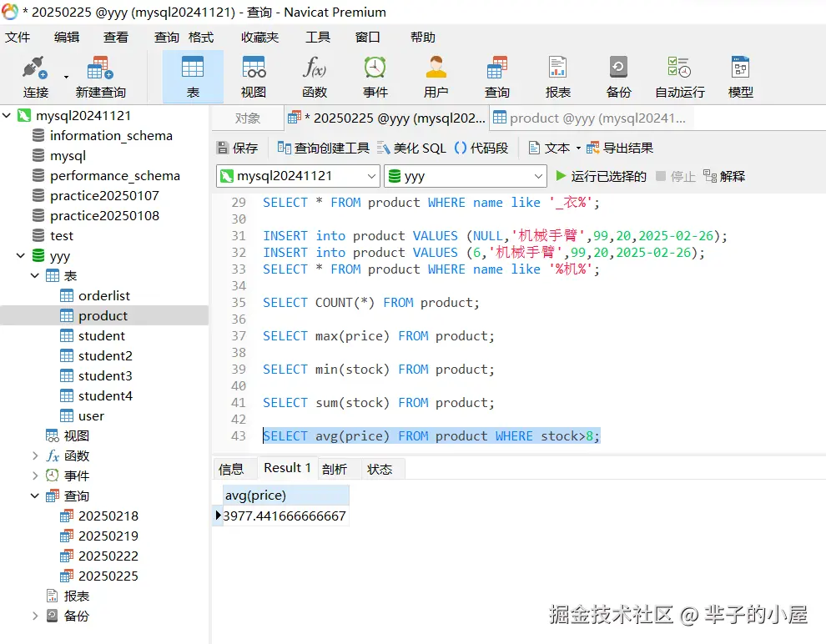Click 导出结果 export results button
This screenshot has height=644, width=826.
click(620, 148)
